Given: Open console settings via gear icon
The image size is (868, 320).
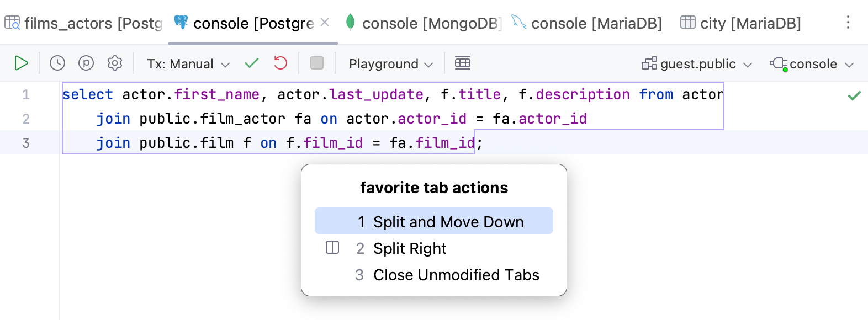Looking at the screenshot, I should [x=114, y=63].
